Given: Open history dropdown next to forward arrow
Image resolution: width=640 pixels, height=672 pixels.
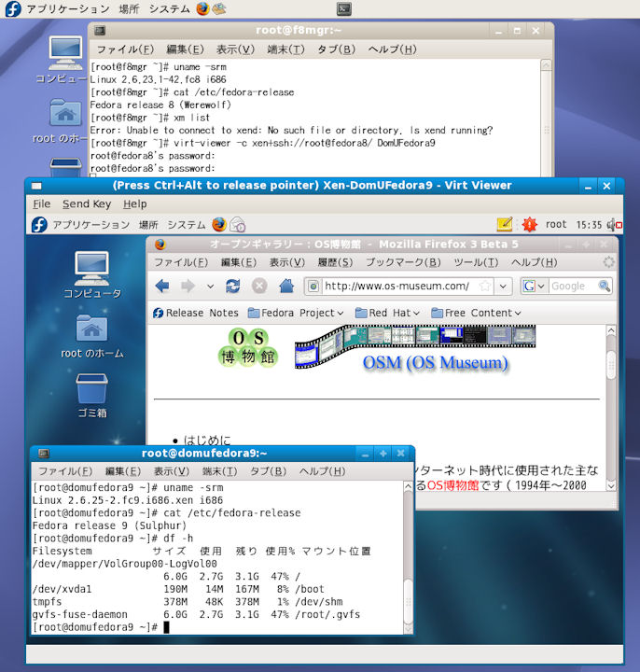Looking at the screenshot, I should tap(210, 286).
